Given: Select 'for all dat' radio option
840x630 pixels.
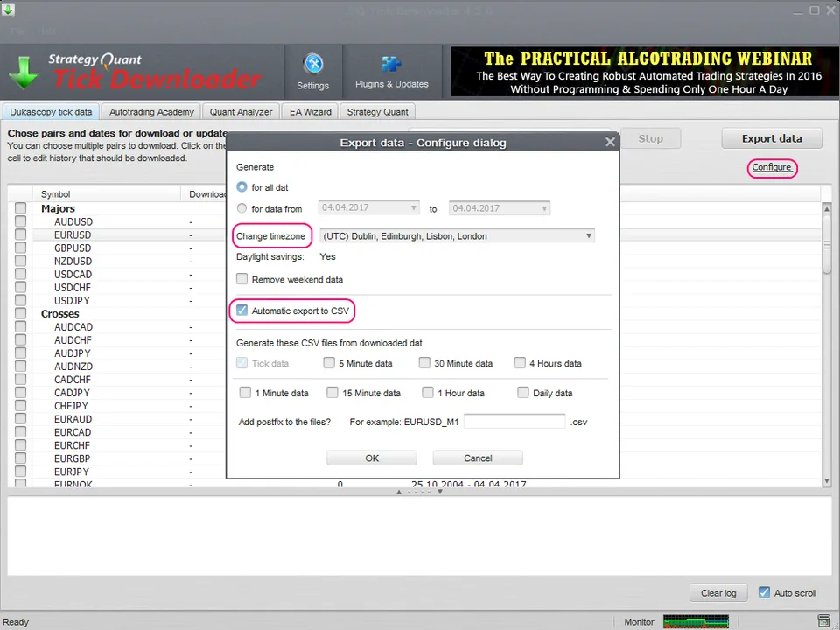Looking at the screenshot, I should (241, 186).
